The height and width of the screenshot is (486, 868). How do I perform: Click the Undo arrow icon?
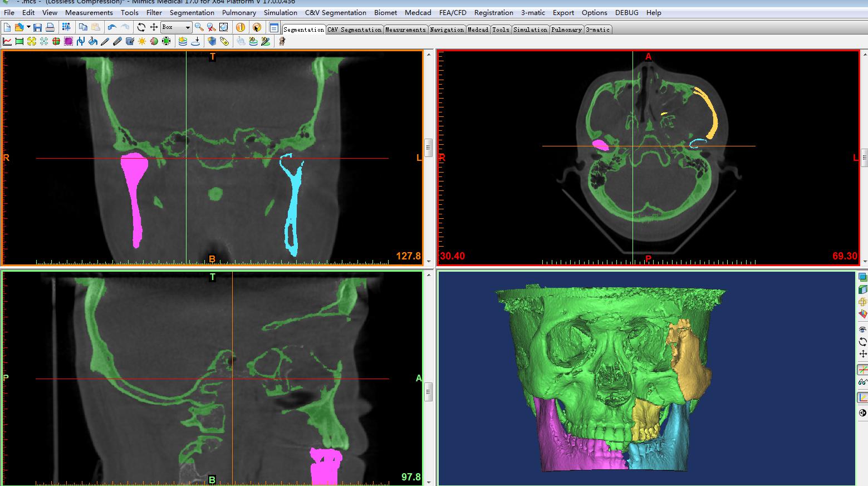(x=112, y=27)
